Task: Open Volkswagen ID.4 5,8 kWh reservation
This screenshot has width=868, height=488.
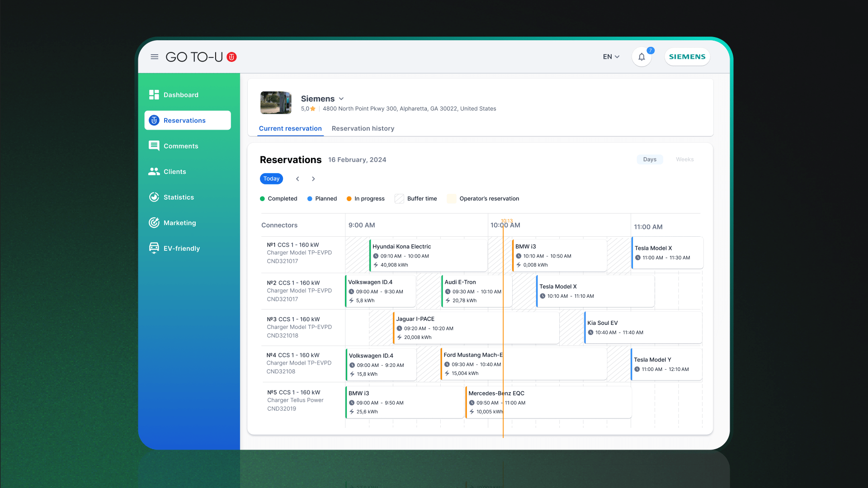Action: tap(380, 291)
